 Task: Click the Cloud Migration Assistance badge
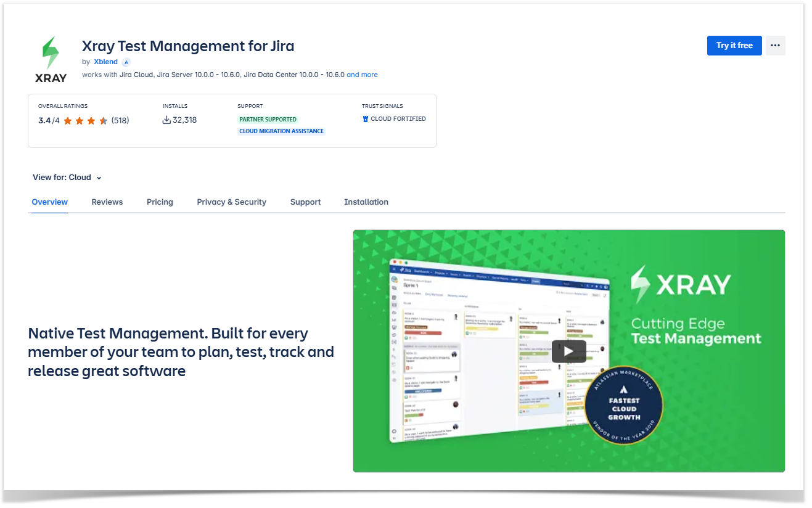282,131
